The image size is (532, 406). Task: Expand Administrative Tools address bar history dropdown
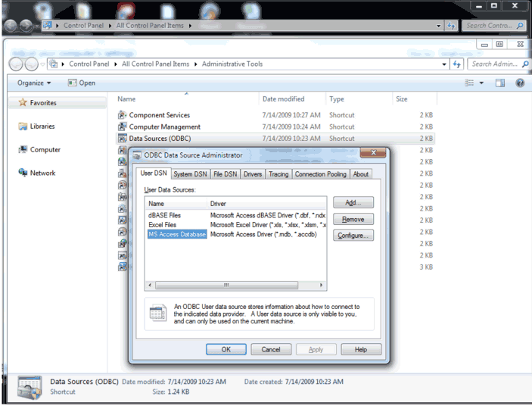pos(443,64)
